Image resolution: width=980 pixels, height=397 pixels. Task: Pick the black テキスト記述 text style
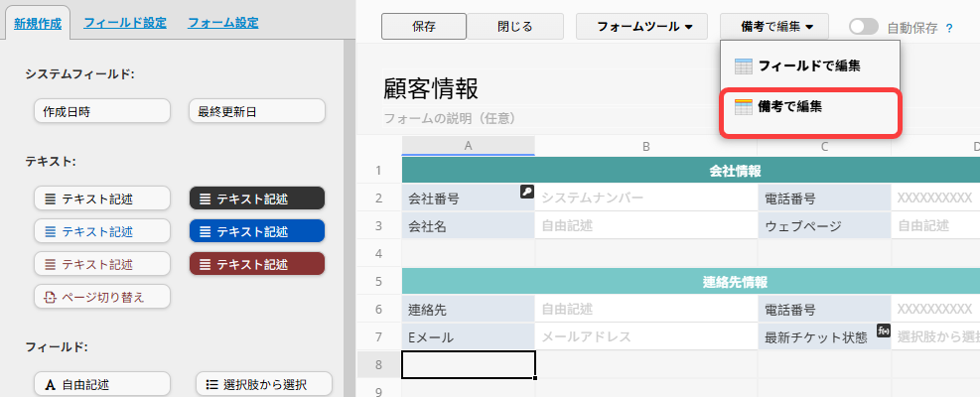[257, 198]
